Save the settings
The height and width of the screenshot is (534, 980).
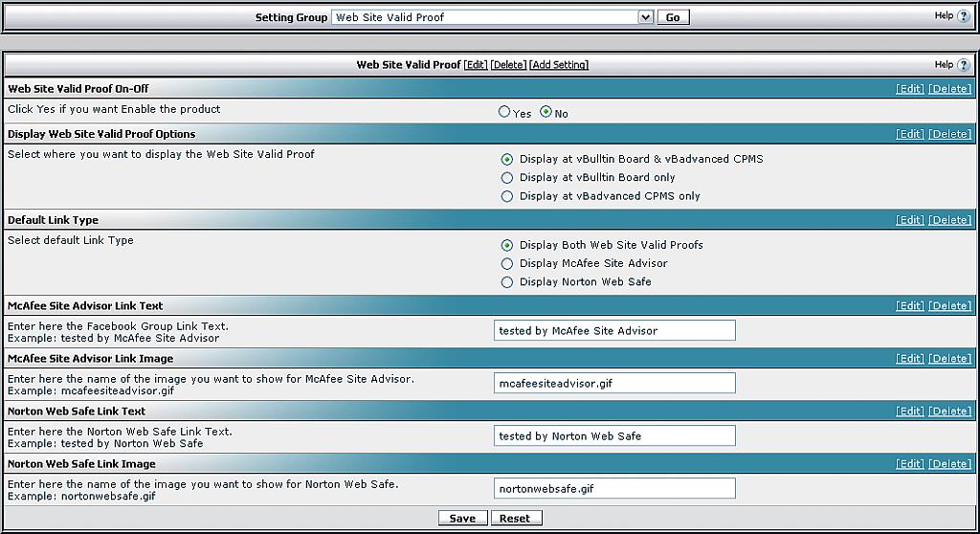point(462,518)
